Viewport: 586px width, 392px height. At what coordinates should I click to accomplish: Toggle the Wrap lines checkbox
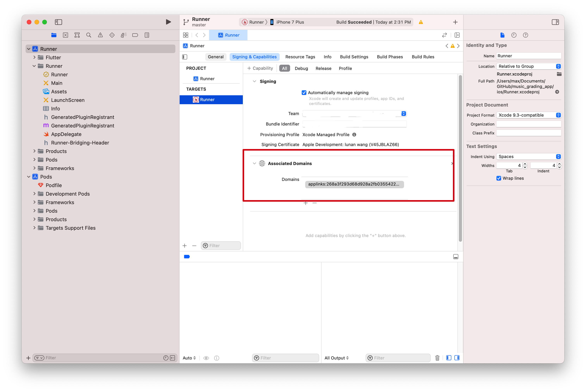coord(499,178)
